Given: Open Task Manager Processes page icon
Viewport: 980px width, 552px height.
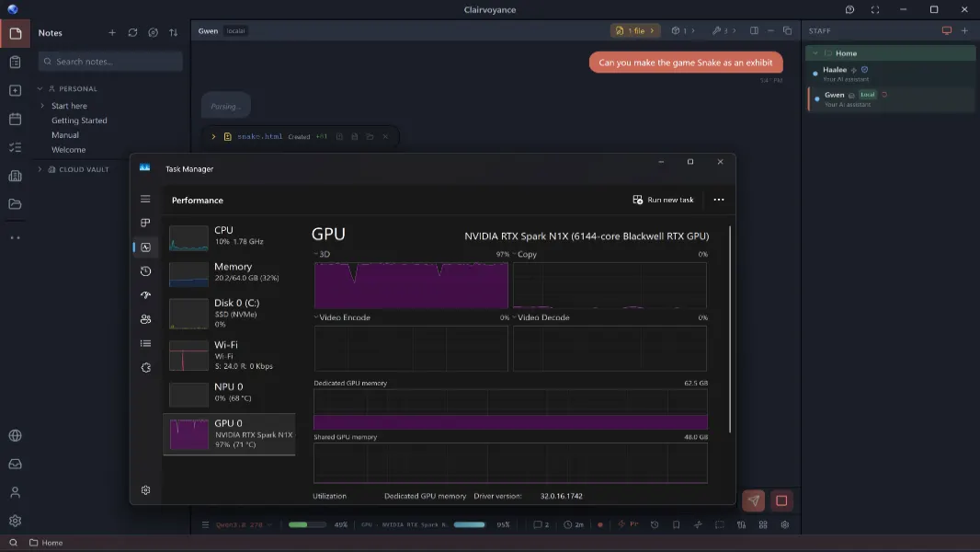Looking at the screenshot, I should point(145,223).
